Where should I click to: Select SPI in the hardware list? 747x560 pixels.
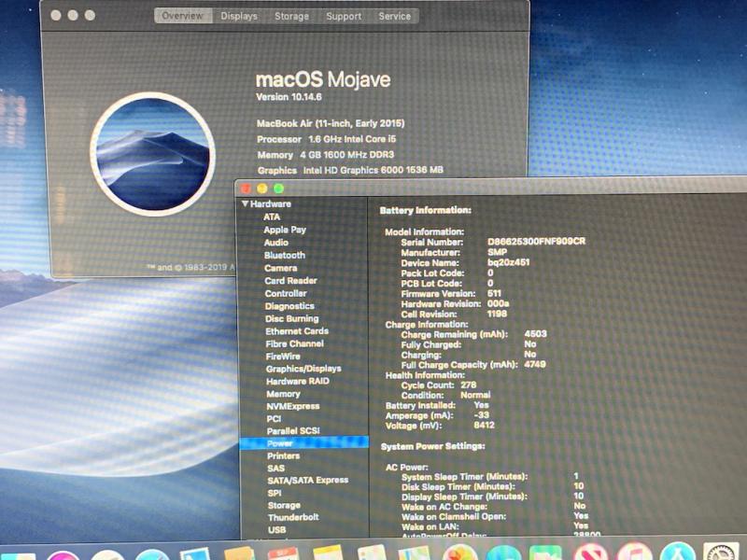275,493
